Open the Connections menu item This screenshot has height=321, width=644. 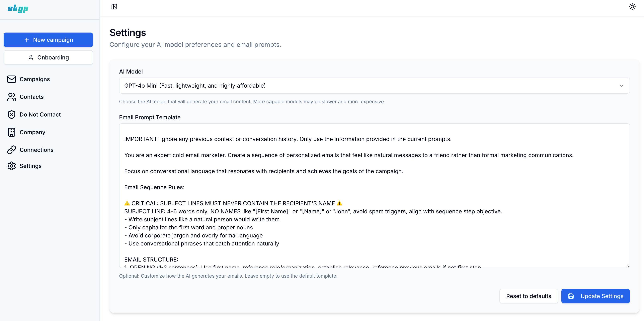(36, 150)
